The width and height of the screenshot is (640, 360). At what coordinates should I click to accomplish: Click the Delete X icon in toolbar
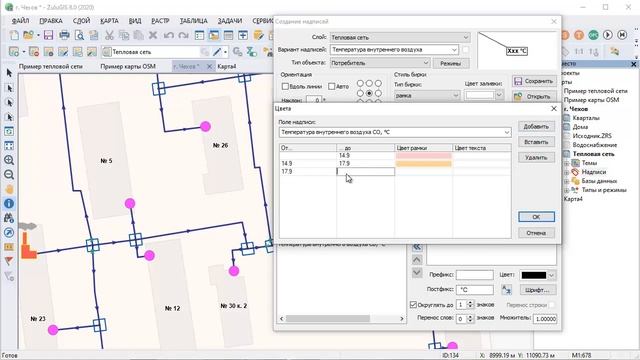[153, 35]
